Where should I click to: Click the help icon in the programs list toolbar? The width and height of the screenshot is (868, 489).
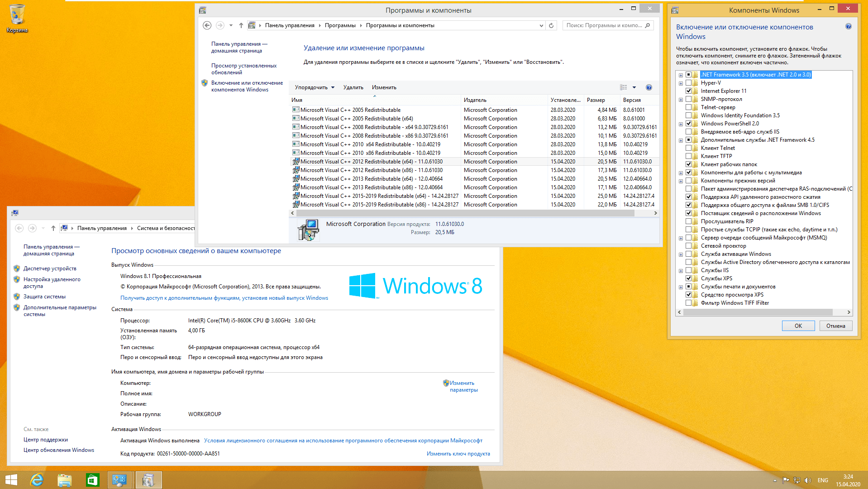[x=649, y=87]
